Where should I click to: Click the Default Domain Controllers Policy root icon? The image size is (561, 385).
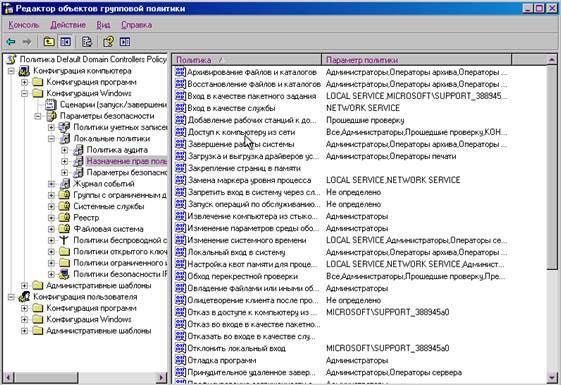[12, 59]
